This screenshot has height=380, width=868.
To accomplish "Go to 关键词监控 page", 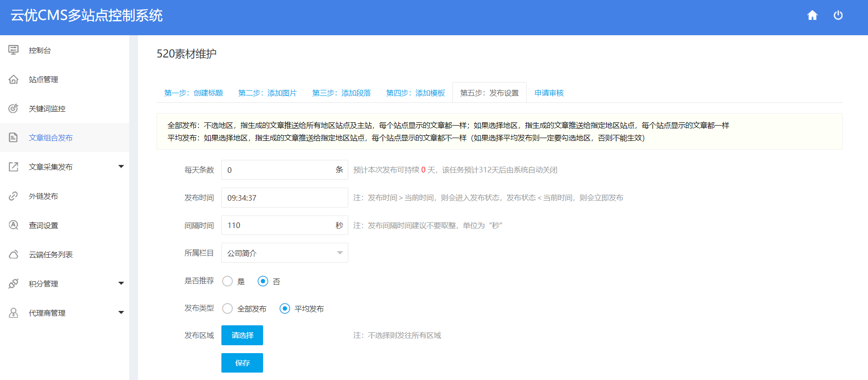I will [x=64, y=108].
